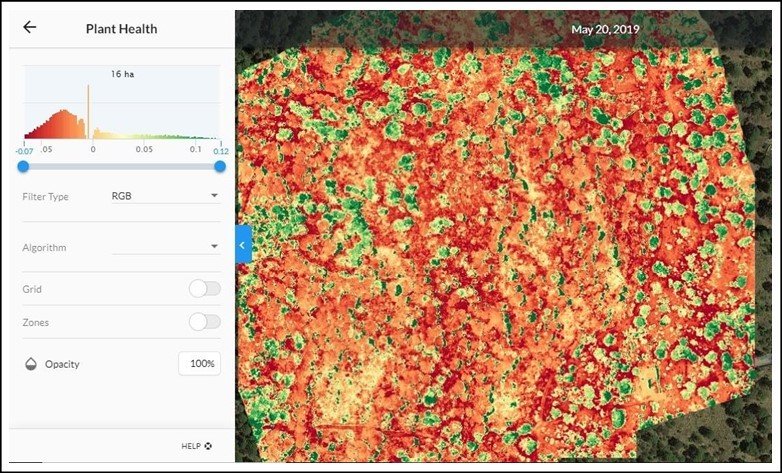Click the Opacity droplet icon

click(30, 364)
